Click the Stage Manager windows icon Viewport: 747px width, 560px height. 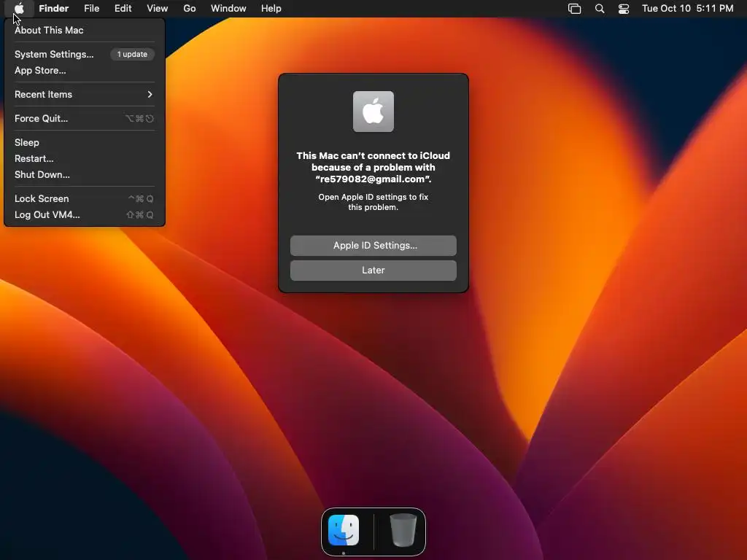[575, 9]
